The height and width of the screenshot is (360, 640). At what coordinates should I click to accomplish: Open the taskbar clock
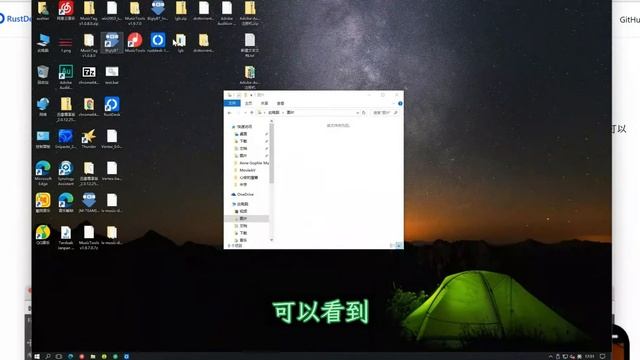coord(590,356)
